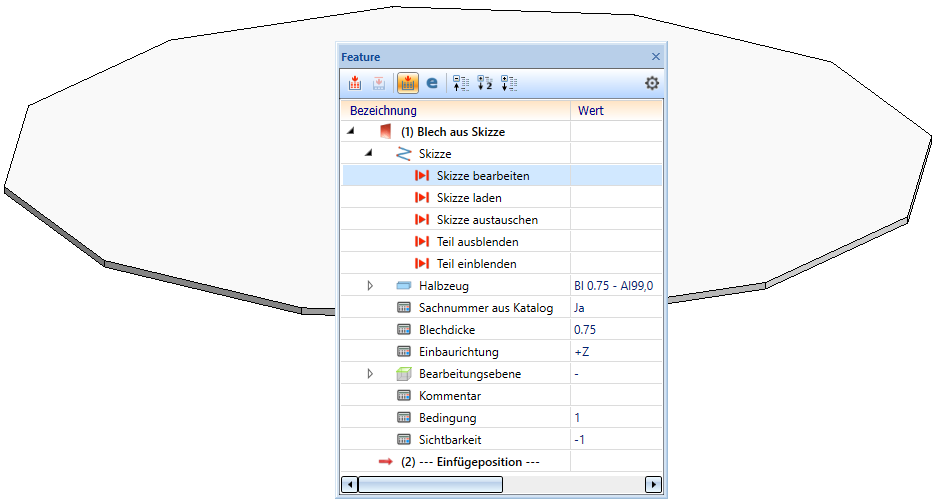Click the horizontal scrollbar thumb

pyautogui.click(x=430, y=484)
